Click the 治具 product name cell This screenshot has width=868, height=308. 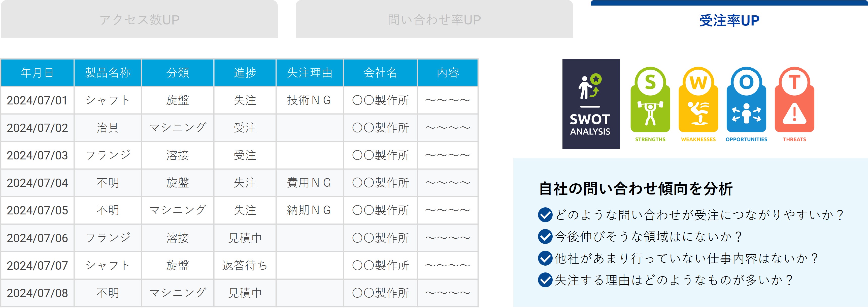click(108, 128)
